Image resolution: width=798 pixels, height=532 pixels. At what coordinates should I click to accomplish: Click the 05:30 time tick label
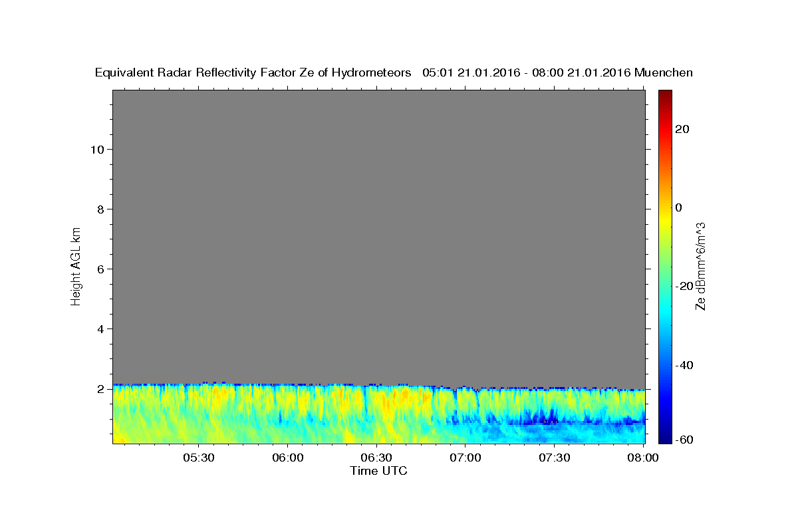pyautogui.click(x=199, y=458)
